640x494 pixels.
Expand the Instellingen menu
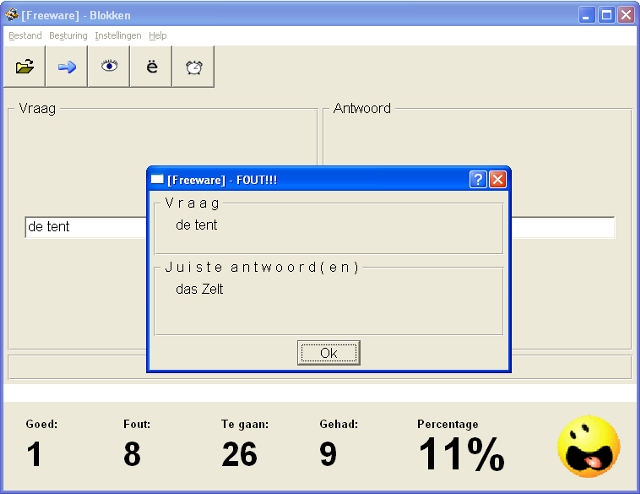pos(118,36)
